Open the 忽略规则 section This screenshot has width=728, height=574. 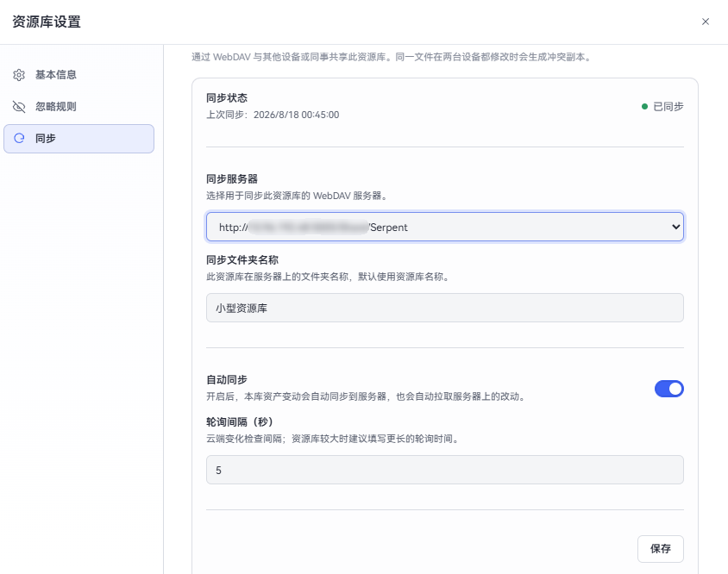tap(79, 107)
